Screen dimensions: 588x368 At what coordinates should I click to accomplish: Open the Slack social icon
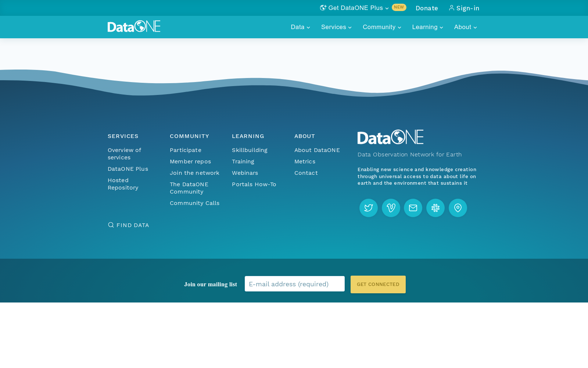(x=435, y=208)
